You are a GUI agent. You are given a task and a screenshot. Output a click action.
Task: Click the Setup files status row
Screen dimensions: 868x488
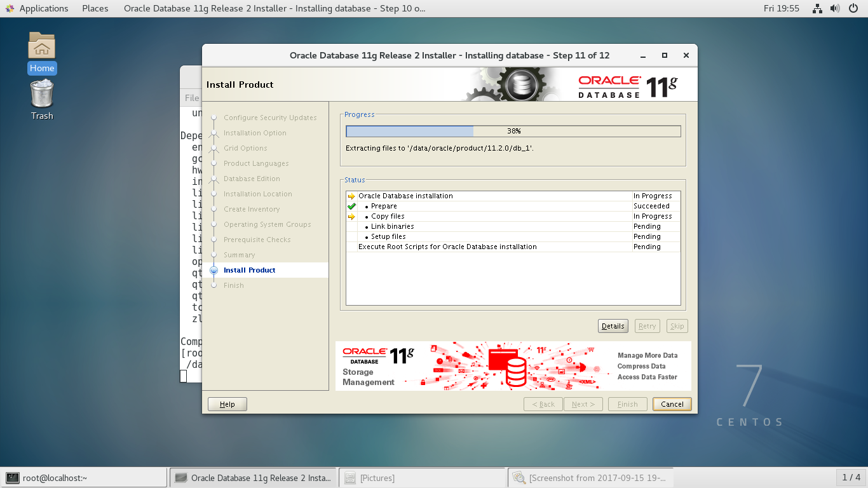pos(513,236)
